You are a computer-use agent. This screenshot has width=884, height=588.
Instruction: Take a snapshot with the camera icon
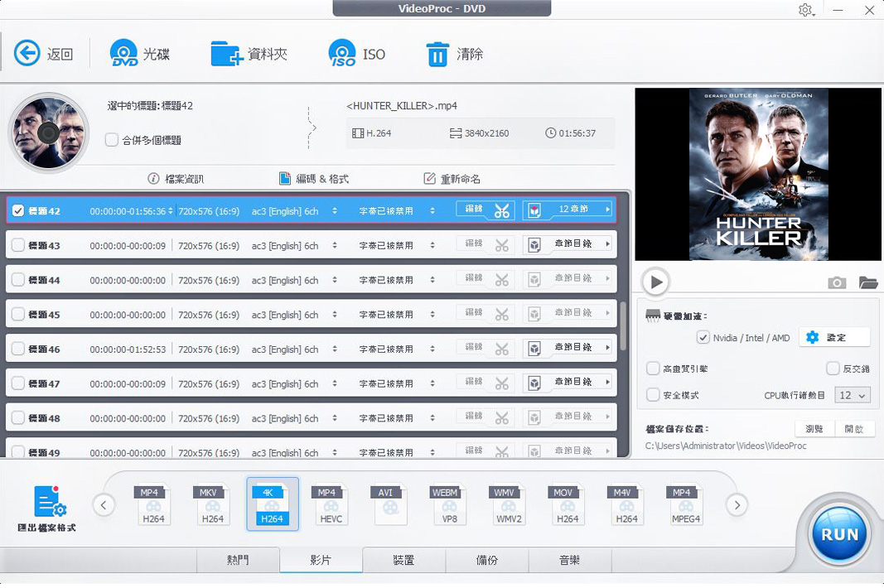point(837,283)
